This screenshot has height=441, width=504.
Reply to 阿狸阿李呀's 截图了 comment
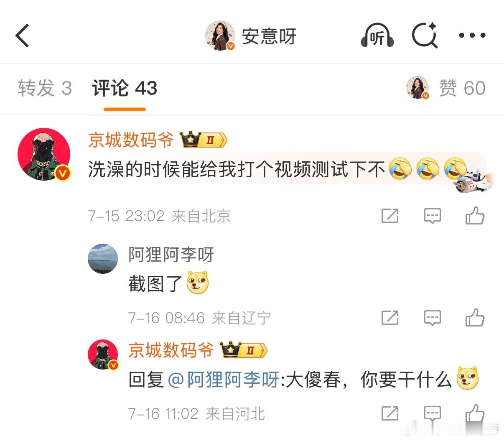(x=433, y=318)
